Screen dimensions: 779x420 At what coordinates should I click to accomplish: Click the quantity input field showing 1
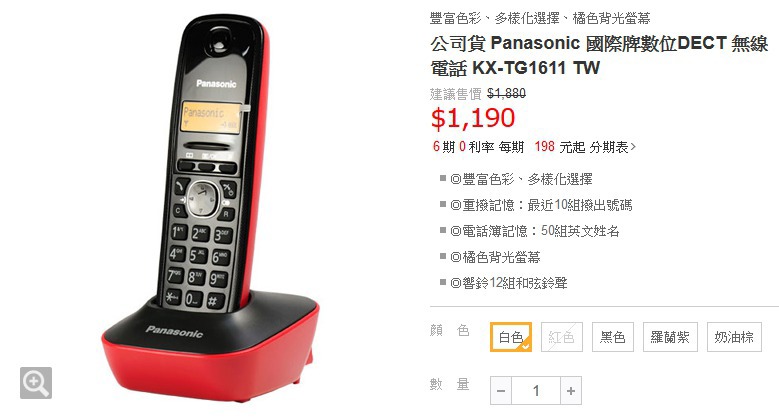(536, 391)
